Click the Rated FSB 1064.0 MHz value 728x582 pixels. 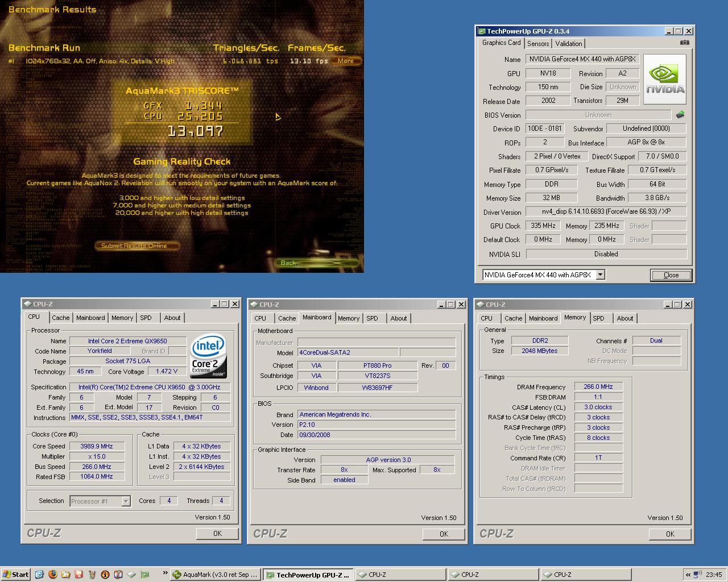(97, 476)
